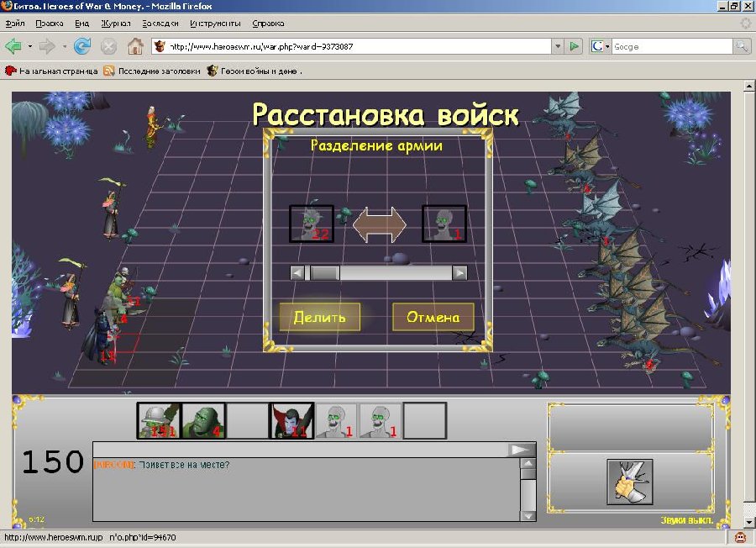Click the gauntlet ready icon
756x548 pixels.
(629, 482)
